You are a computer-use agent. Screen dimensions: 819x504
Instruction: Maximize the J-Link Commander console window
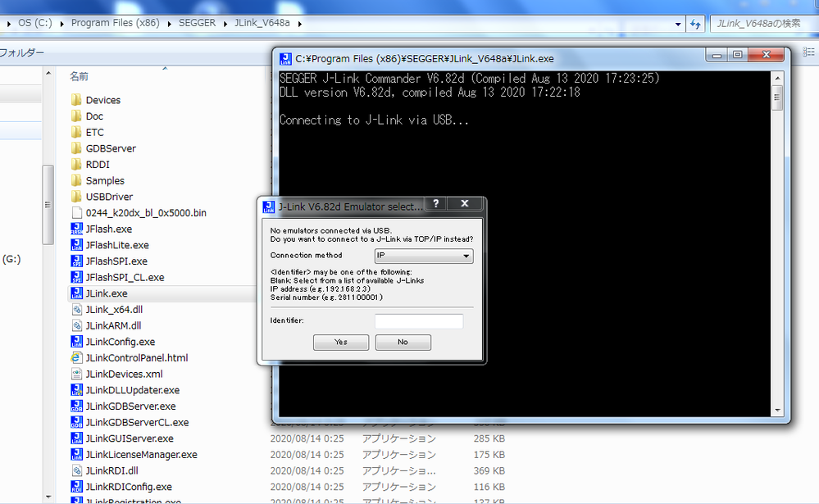click(x=738, y=55)
